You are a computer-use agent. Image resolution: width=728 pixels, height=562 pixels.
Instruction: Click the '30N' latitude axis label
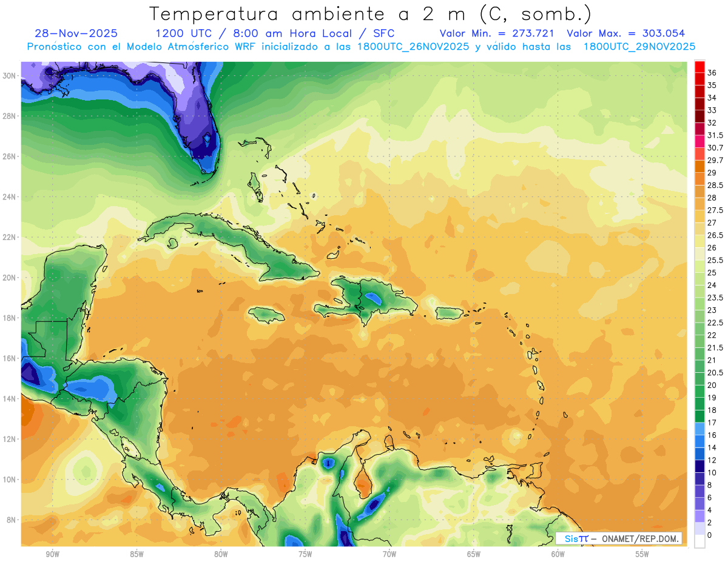tap(9, 75)
